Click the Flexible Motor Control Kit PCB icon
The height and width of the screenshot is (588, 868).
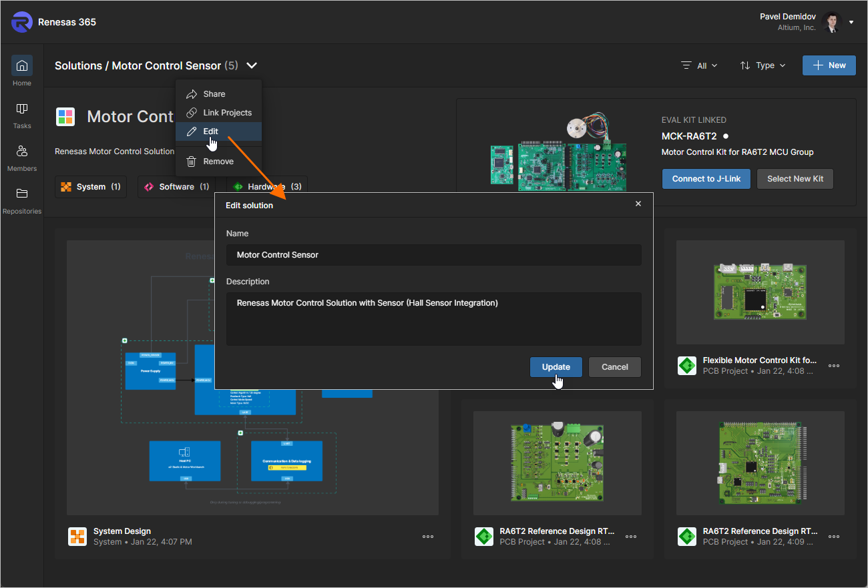tap(687, 365)
